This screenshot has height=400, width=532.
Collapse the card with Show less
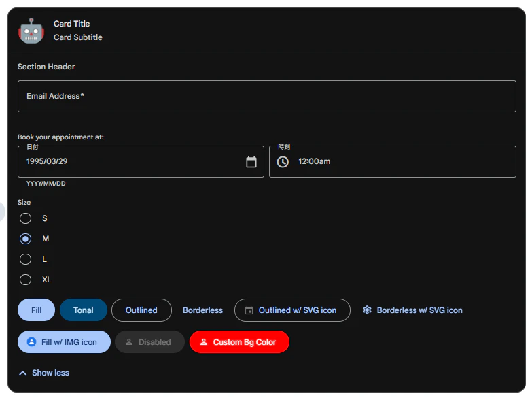43,373
